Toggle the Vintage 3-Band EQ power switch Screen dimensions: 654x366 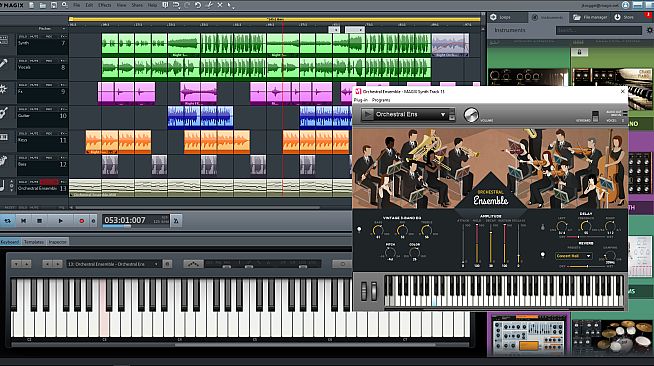click(359, 229)
